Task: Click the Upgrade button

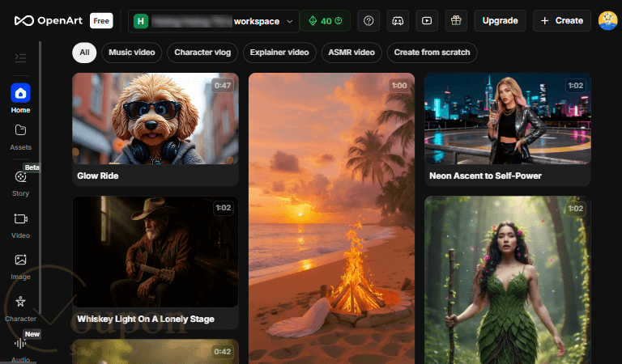Action: click(x=501, y=20)
